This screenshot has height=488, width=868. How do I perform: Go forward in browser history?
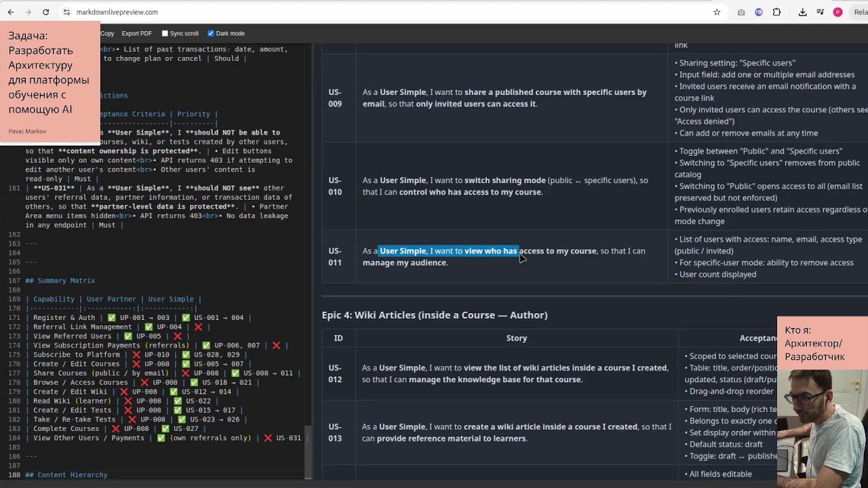(x=28, y=12)
